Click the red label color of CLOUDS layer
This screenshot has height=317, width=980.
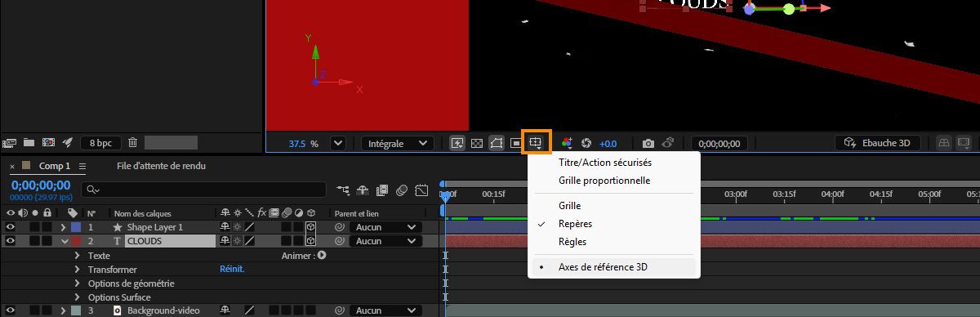pyautogui.click(x=76, y=241)
